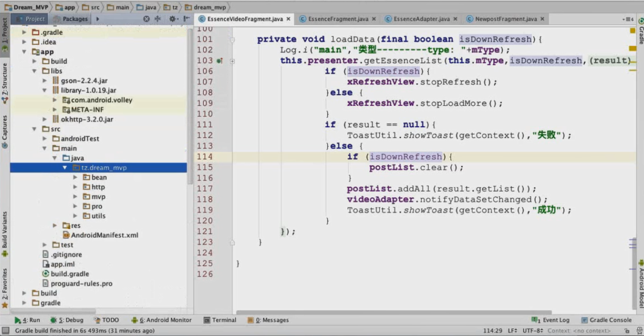Image resolution: width=644 pixels, height=336 pixels.
Task: Select proguard-rules.pro file
Action: point(77,283)
